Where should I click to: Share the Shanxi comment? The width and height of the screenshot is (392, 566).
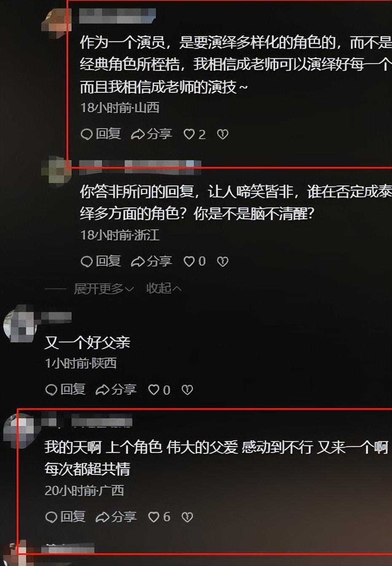pyautogui.click(x=151, y=134)
